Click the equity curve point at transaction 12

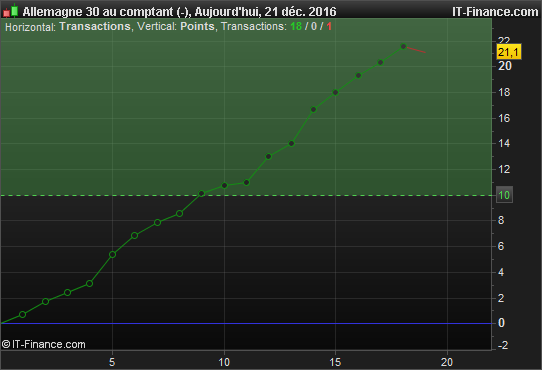point(269,157)
